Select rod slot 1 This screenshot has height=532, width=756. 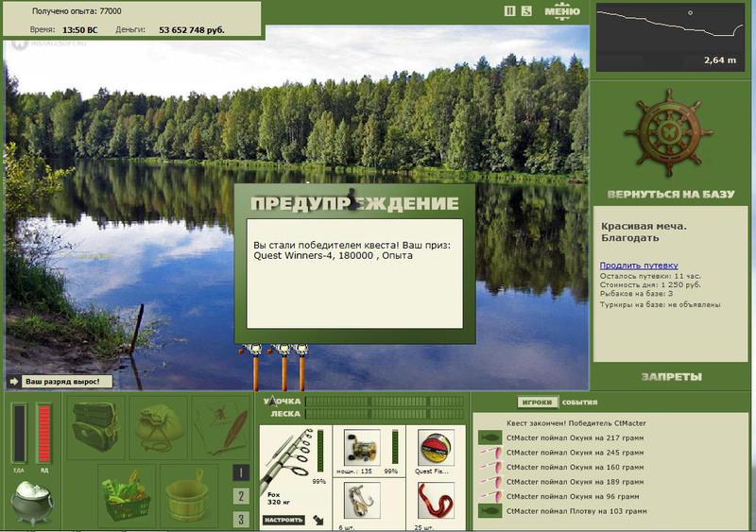point(241,472)
